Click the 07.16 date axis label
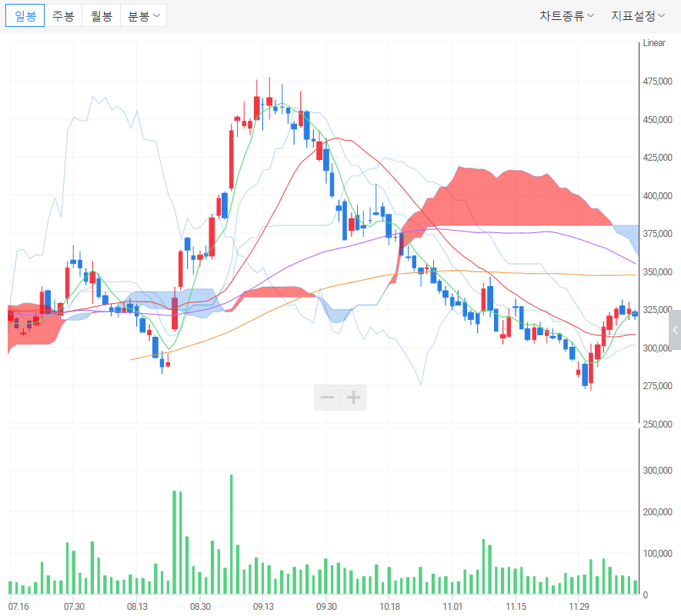681x616 pixels. click(18, 607)
